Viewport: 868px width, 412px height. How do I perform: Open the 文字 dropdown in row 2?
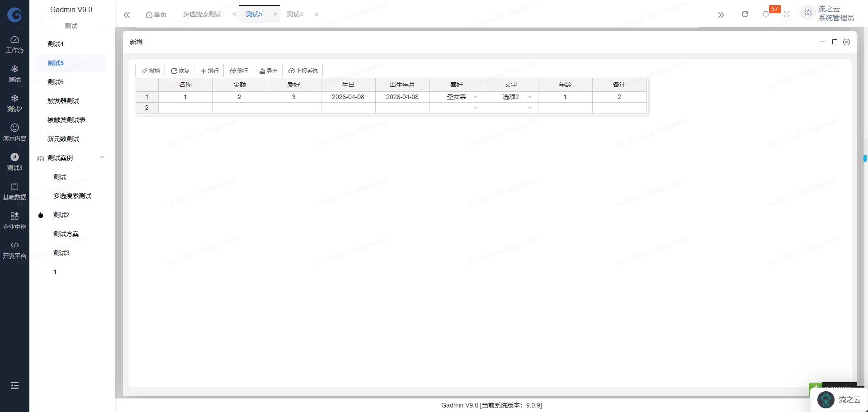click(x=530, y=108)
